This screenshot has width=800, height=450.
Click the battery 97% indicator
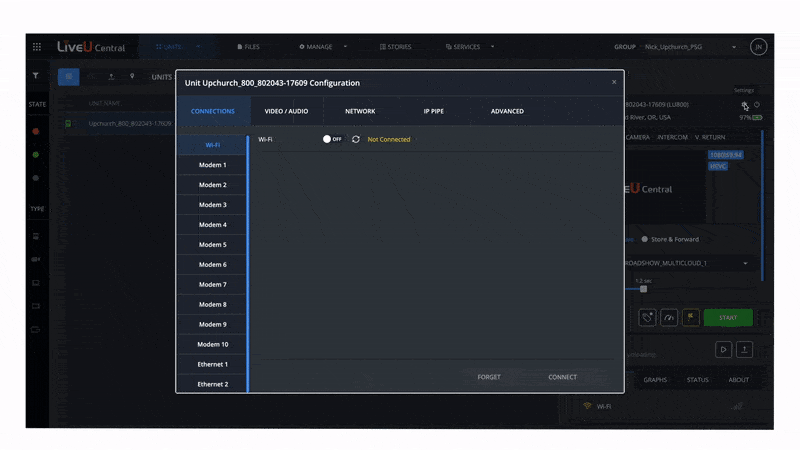coord(751,117)
